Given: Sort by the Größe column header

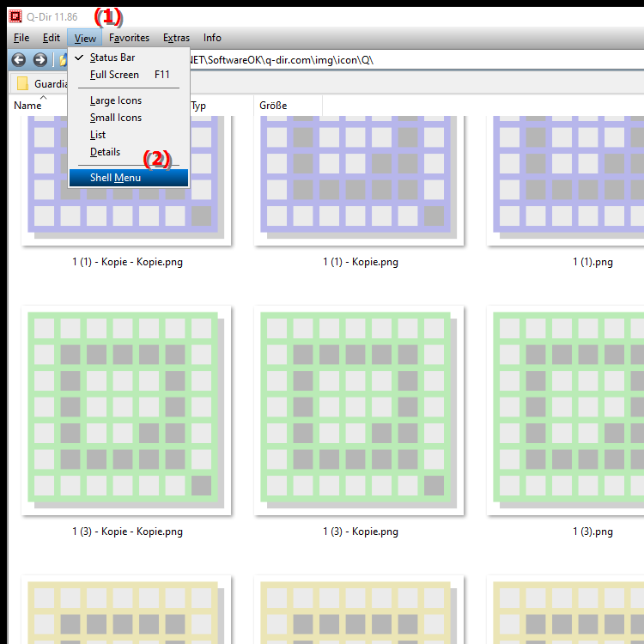Looking at the screenshot, I should point(288,106).
